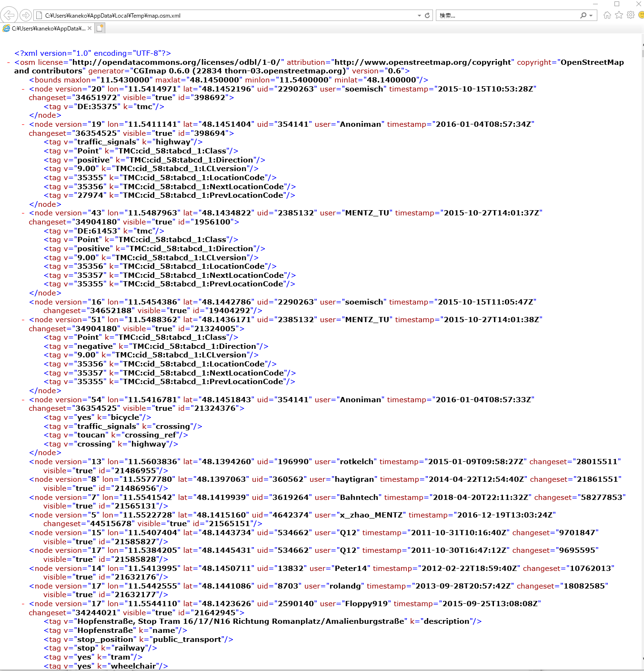Image resolution: width=644 pixels, height=671 pixels.
Task: Click the smiley feedback icon
Action: 641,15
